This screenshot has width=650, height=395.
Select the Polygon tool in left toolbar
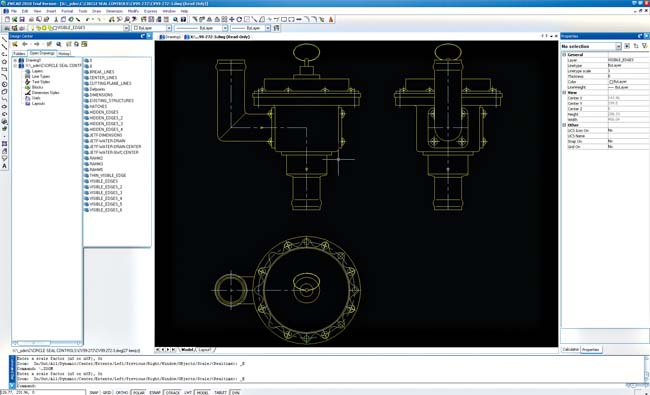[x=4, y=61]
